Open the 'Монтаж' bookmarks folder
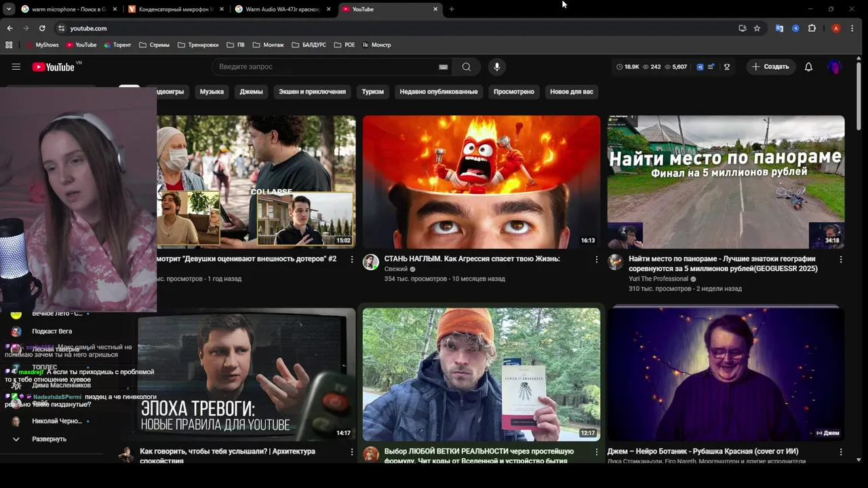The width and height of the screenshot is (868, 488). tap(269, 45)
